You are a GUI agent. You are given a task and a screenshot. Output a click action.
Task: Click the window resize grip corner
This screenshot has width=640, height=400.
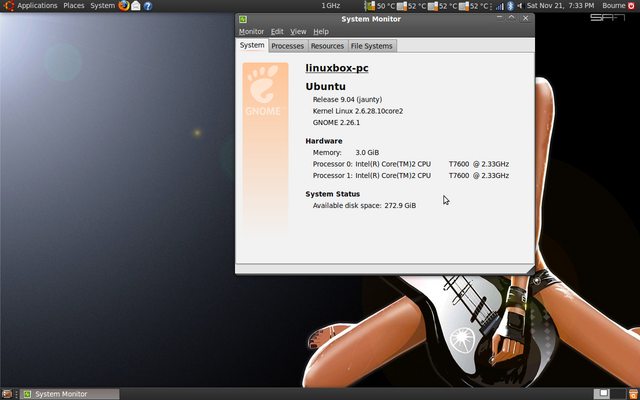pos(529,269)
